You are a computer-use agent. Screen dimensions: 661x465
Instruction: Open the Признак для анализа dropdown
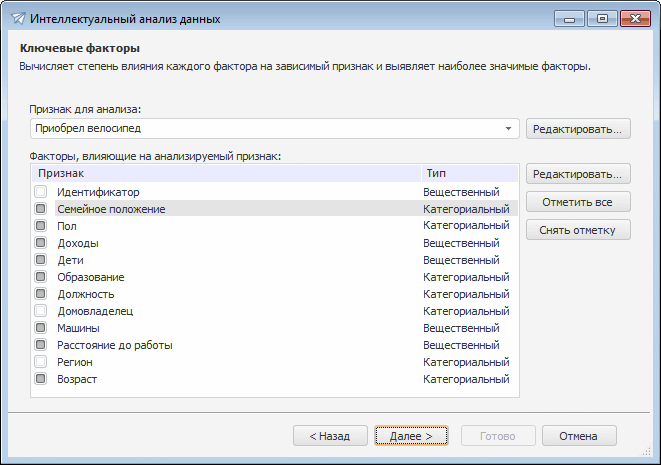[509, 129]
